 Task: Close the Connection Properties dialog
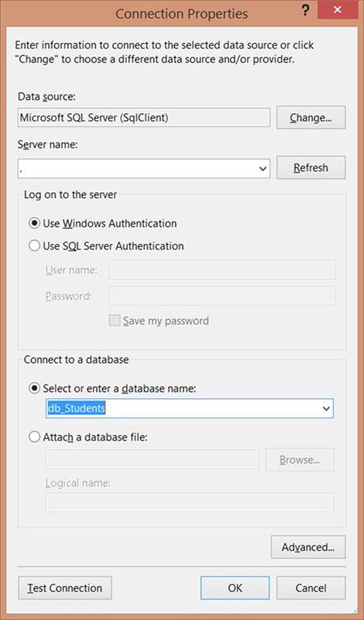[x=337, y=10]
